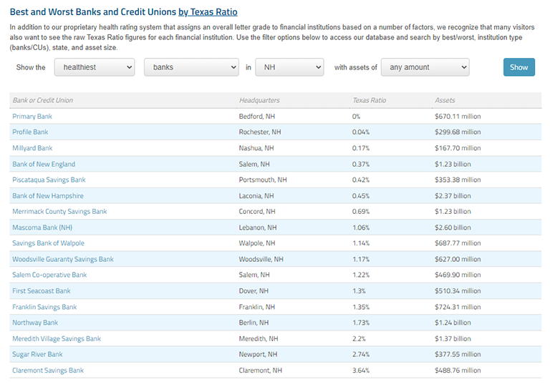Open the Sugar River Bank link

[x=37, y=354]
